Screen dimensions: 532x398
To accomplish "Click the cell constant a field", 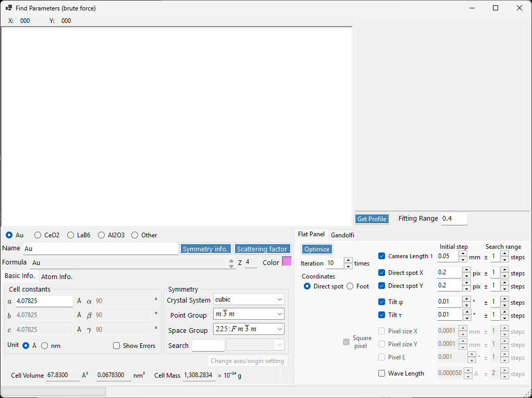I will pyautogui.click(x=44, y=301).
